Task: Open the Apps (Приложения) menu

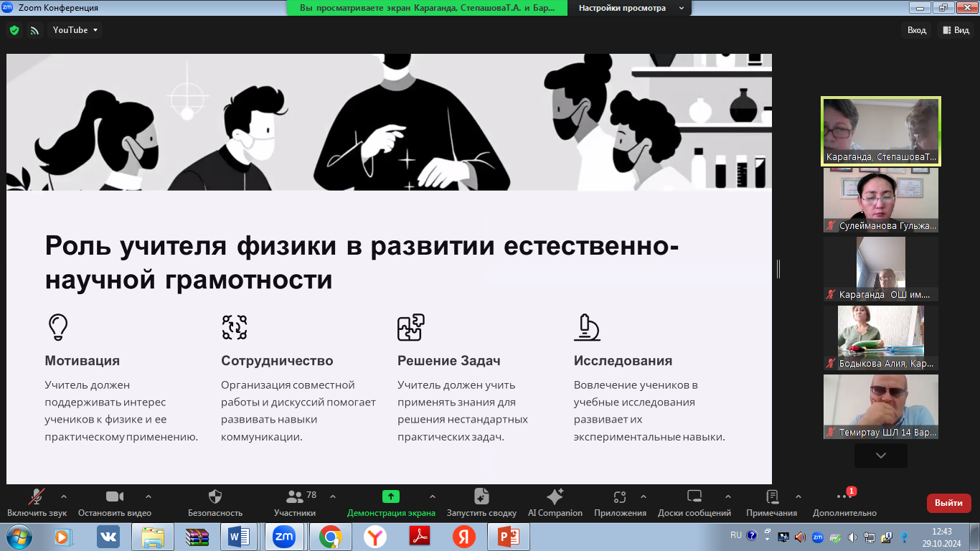Action: (x=620, y=496)
